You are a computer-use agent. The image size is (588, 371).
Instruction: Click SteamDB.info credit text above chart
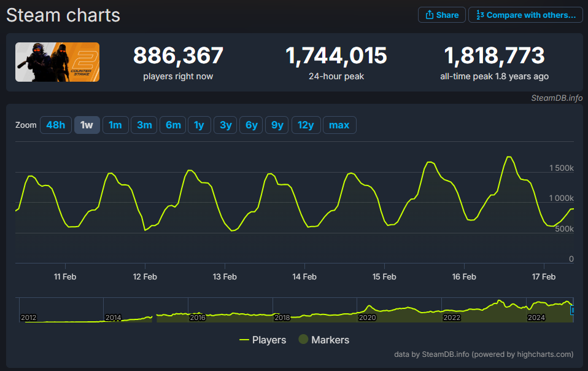tap(557, 98)
